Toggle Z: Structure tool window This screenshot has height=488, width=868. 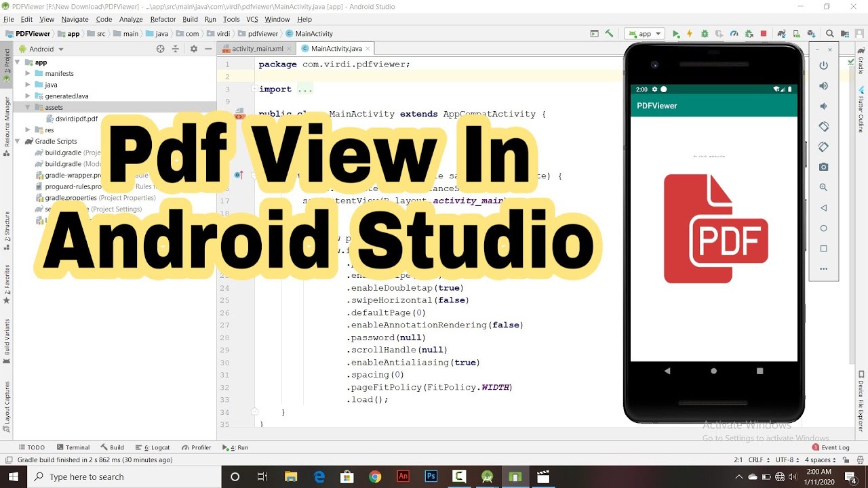point(7,230)
